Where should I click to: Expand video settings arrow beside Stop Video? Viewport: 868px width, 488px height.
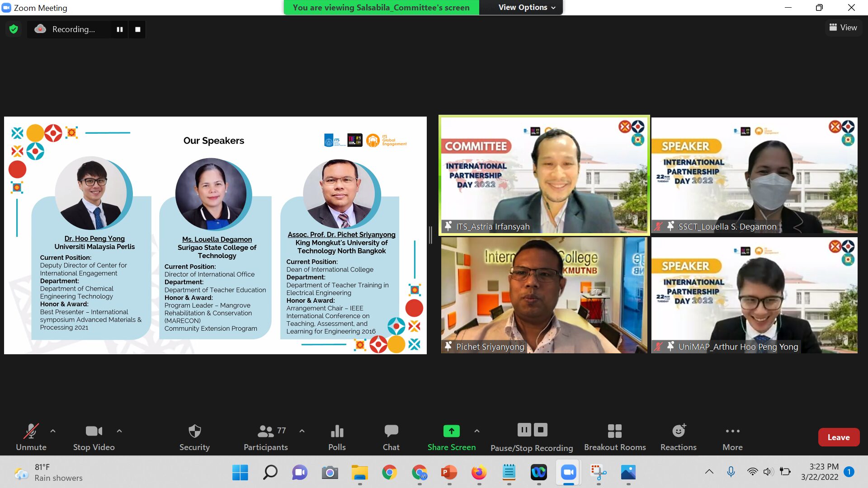point(119,431)
